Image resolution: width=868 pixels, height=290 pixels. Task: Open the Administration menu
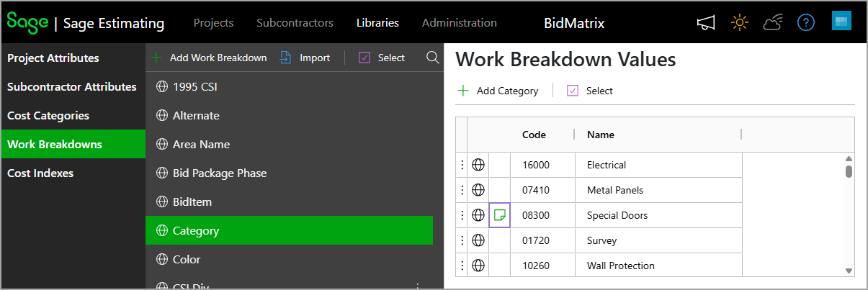pos(460,22)
